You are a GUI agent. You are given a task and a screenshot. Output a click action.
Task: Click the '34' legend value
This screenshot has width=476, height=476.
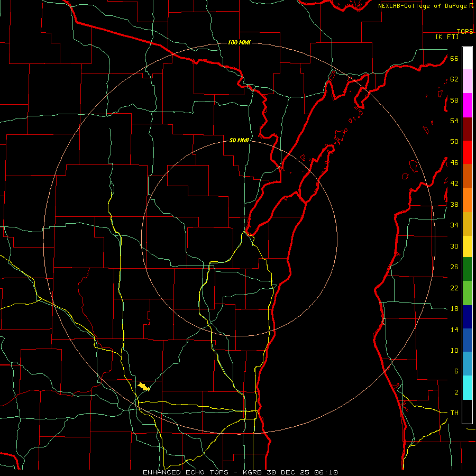(x=454, y=225)
